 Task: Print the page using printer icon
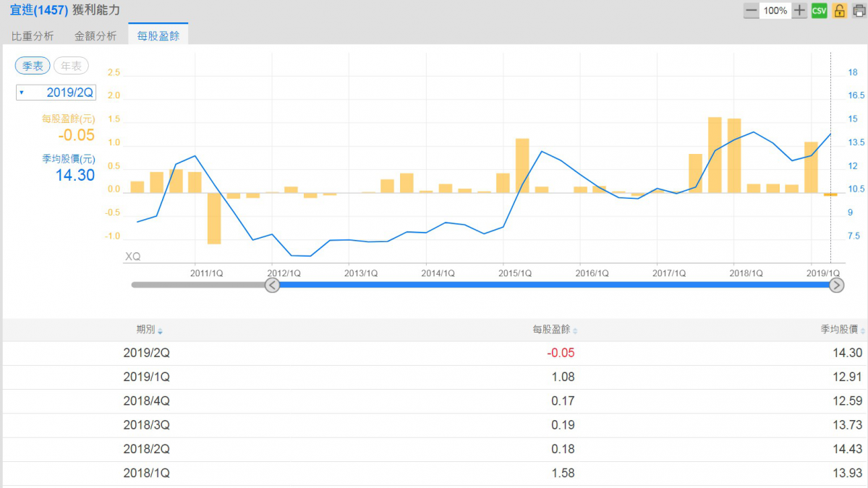[859, 11]
